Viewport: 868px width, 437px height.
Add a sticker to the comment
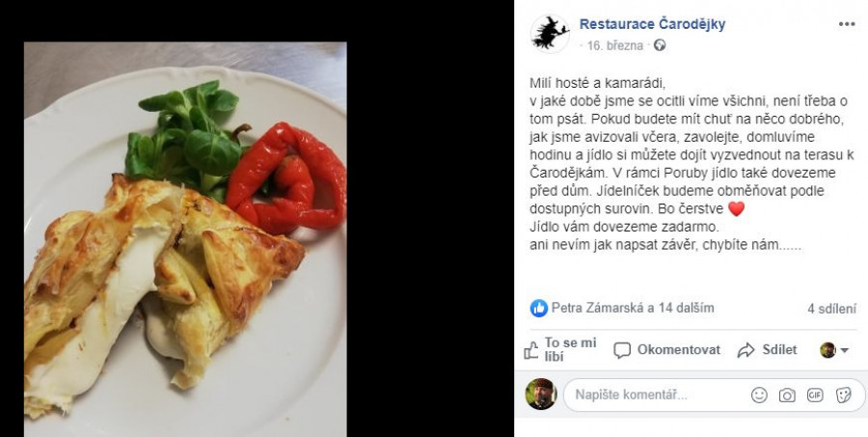pos(843,395)
